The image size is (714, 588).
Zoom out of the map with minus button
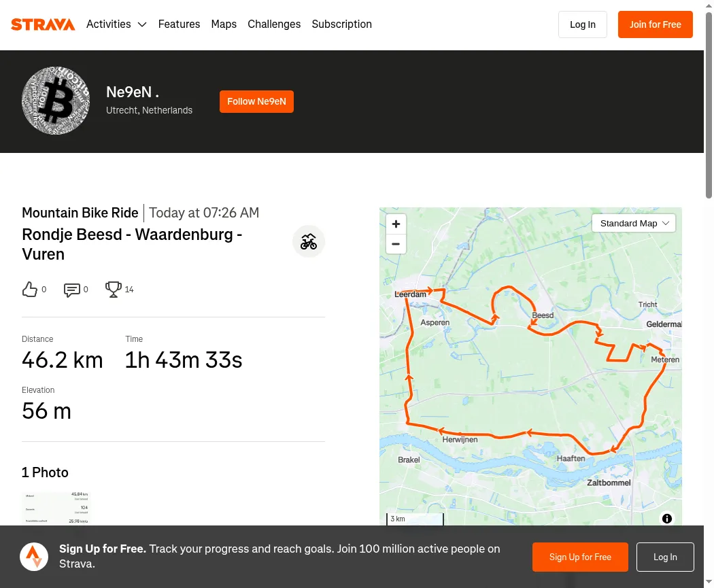396,244
